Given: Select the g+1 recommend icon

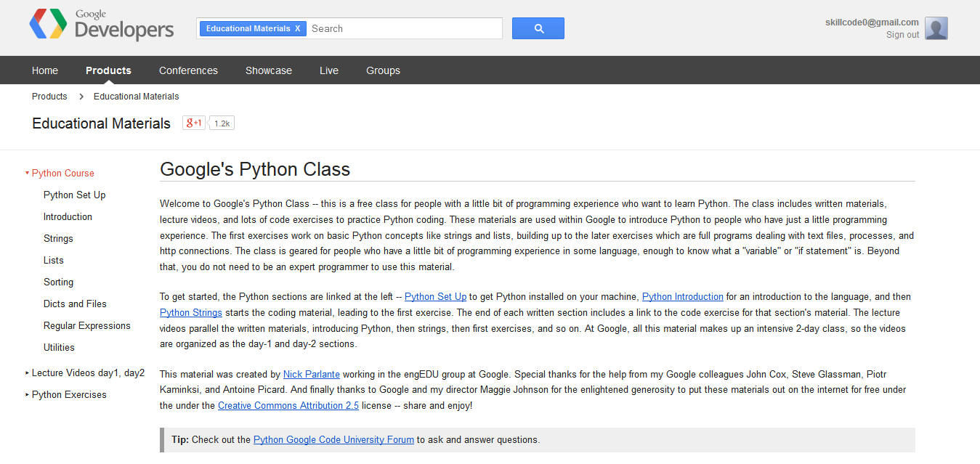Looking at the screenshot, I should 193,122.
